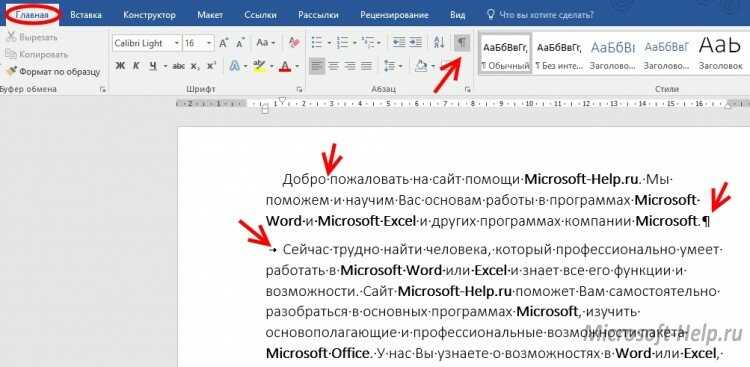Screen dimensions: 750x367
Task: Apply the Обычный style
Action: tap(506, 54)
